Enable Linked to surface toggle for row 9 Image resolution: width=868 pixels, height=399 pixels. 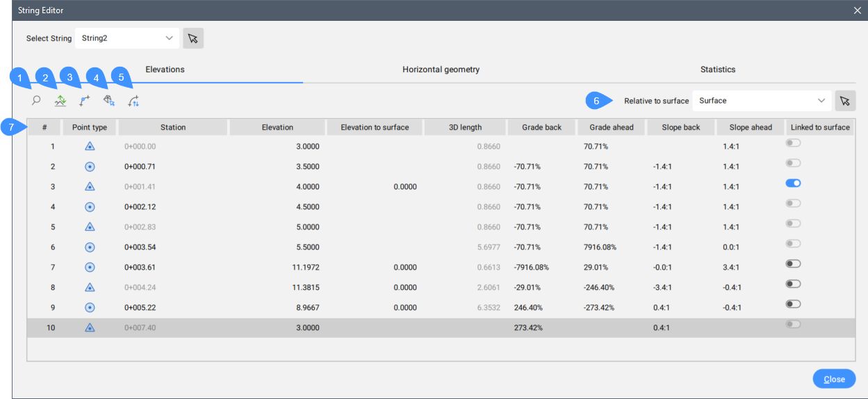pos(793,304)
